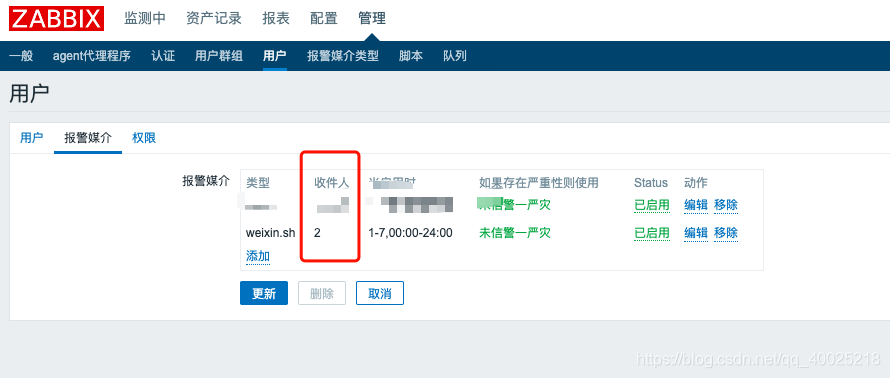Open the 管理 top menu
Screen dimensions: 890x378
372,18
